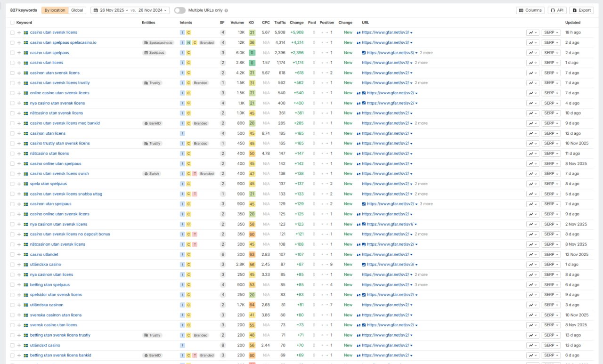Select checkbox for 'betting utan spelpaus' row
The width and height of the screenshot is (603, 364).
[12, 285]
